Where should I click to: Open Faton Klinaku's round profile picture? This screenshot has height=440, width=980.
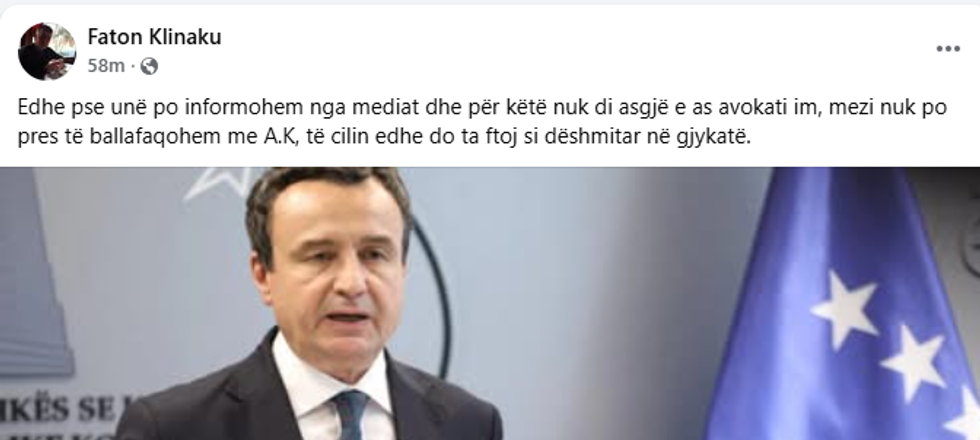(x=47, y=51)
